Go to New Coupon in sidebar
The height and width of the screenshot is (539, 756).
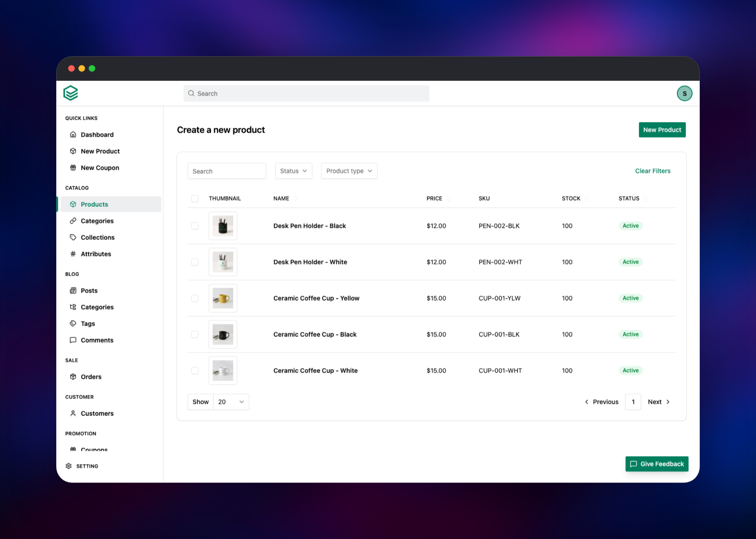click(100, 168)
